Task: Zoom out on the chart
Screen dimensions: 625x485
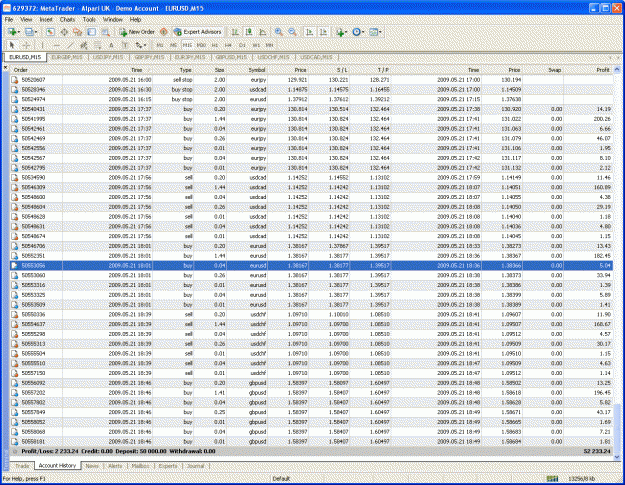Action: click(x=292, y=32)
